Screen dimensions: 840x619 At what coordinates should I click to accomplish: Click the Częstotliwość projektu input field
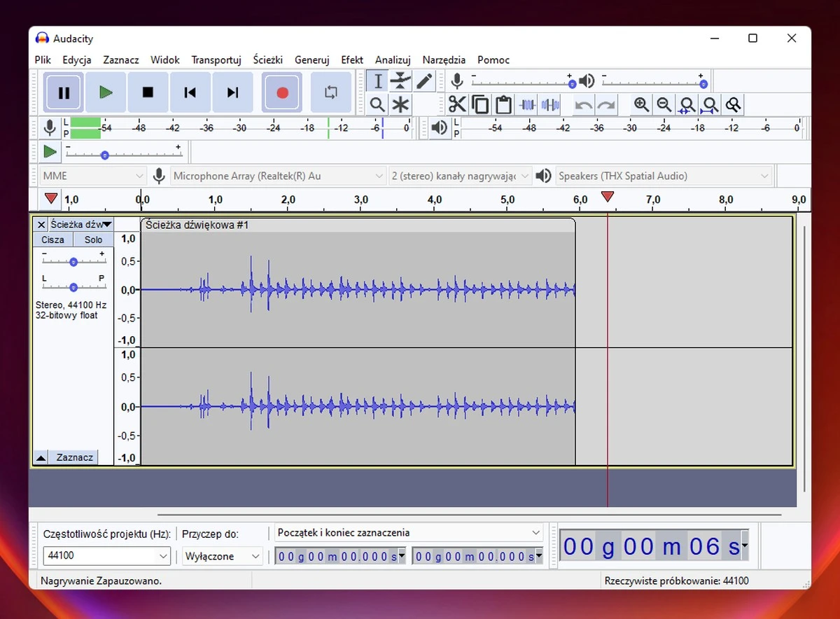click(x=98, y=556)
